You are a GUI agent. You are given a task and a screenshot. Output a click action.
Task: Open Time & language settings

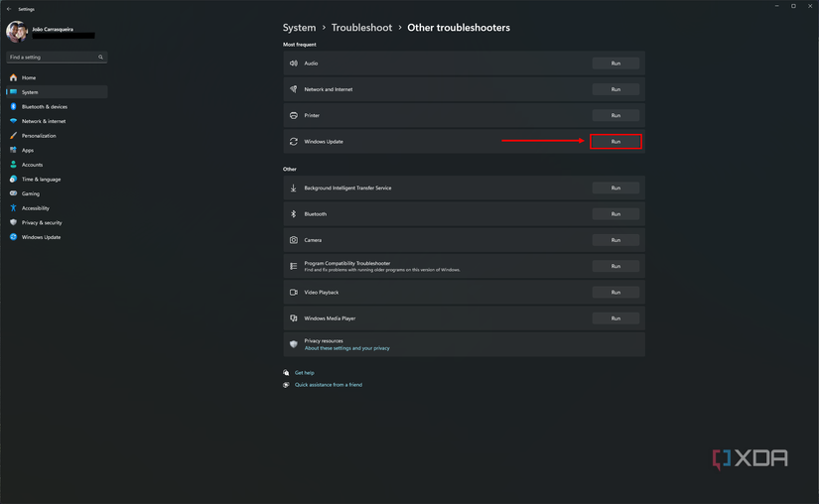coord(57,179)
